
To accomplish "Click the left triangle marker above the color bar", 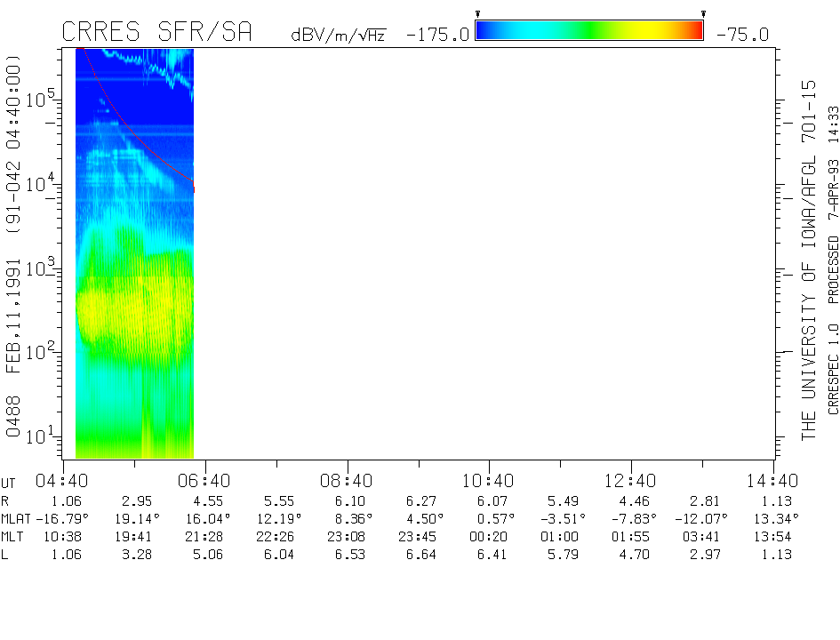I will [x=478, y=14].
